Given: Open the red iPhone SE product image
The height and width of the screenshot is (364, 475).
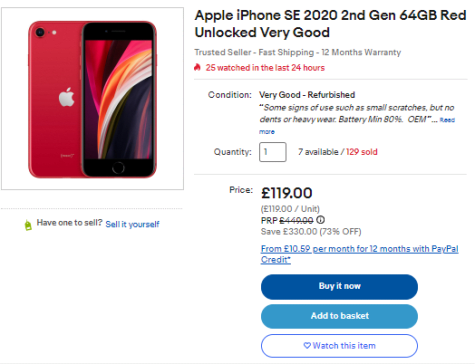Looking at the screenshot, I should click(x=92, y=99).
